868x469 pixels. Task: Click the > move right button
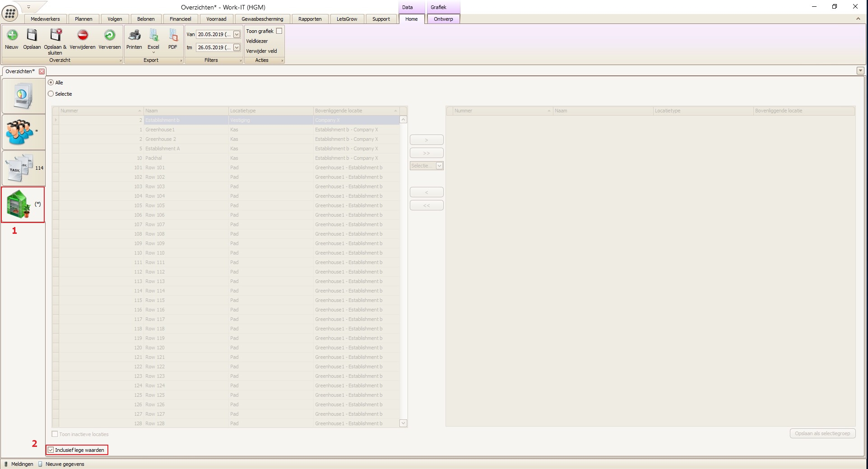[x=427, y=140]
